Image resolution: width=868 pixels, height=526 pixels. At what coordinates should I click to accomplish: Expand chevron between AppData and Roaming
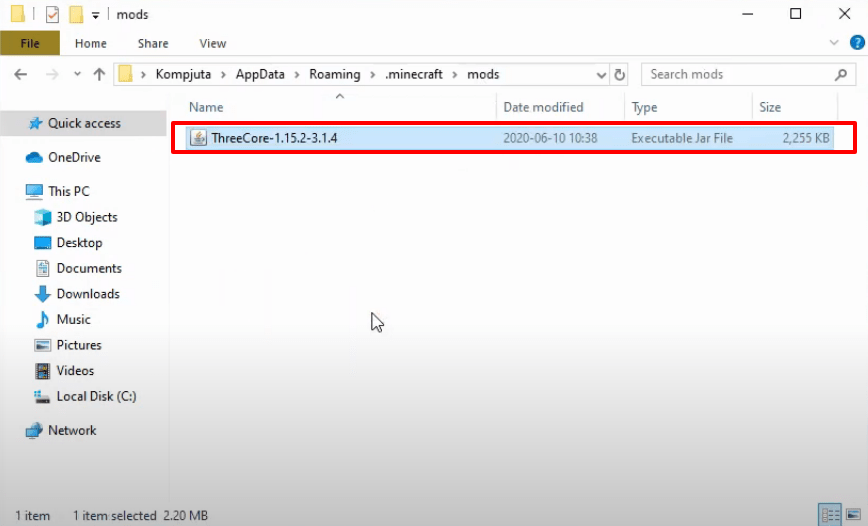pos(297,75)
